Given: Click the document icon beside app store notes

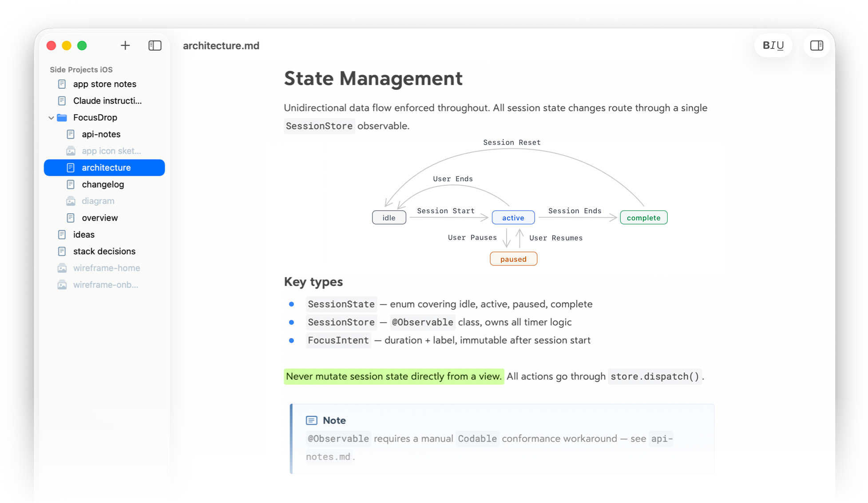Looking at the screenshot, I should click(62, 84).
